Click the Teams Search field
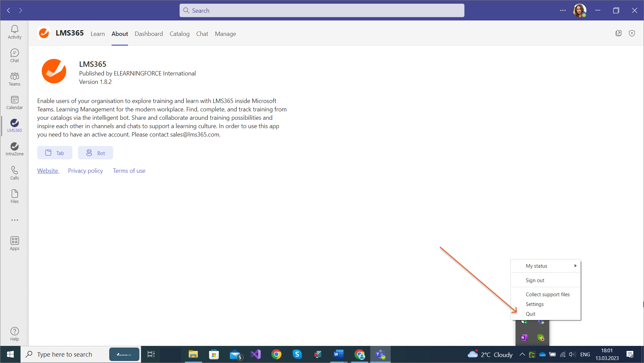 322,10
